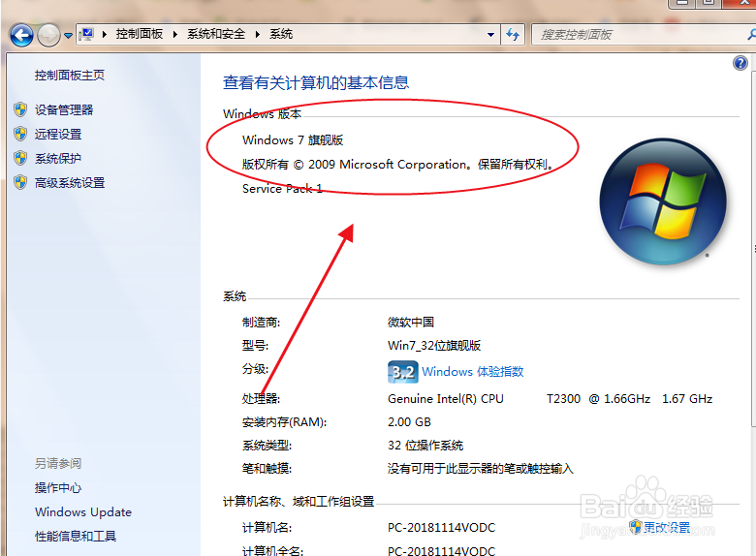Click shield icon next to 高级系统设置
This screenshot has height=556, width=756.
pyautogui.click(x=20, y=182)
